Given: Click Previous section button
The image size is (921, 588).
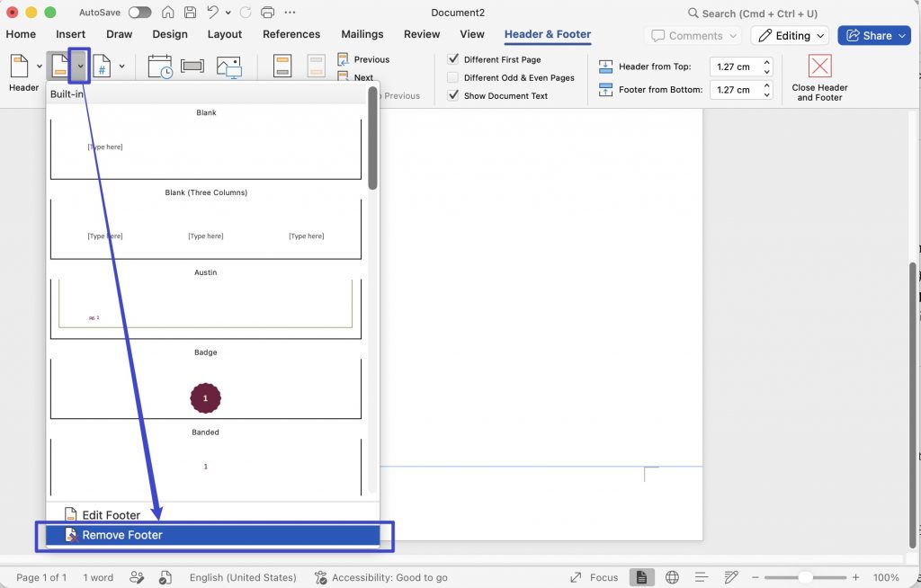Looking at the screenshot, I should tap(363, 59).
